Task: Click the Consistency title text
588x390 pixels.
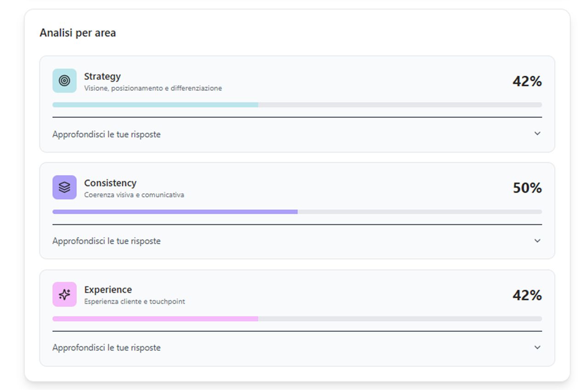Action: click(110, 183)
